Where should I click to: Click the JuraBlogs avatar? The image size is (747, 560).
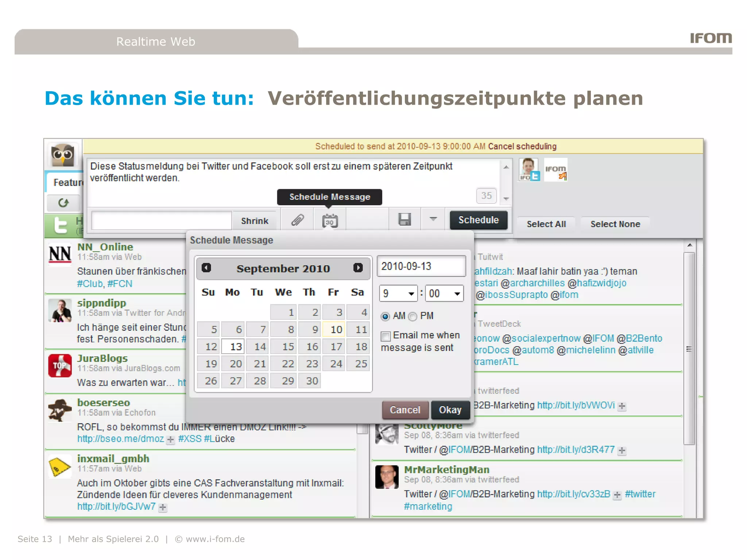click(60, 366)
